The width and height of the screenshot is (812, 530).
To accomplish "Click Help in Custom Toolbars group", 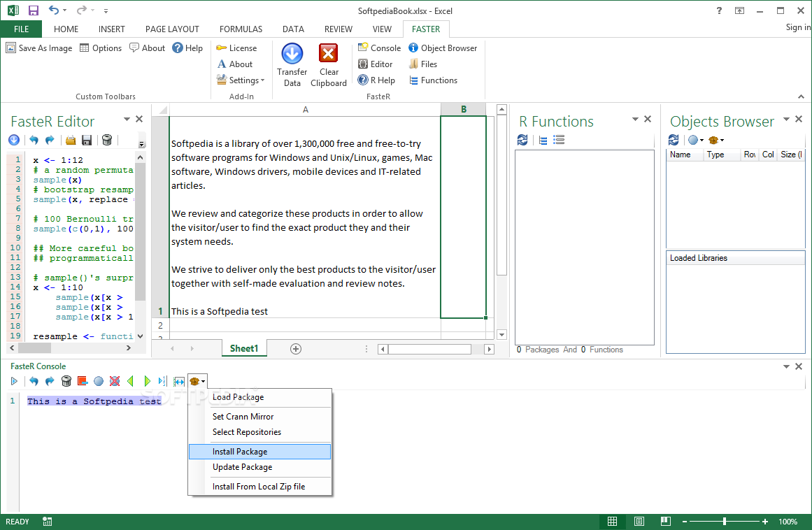I will (187, 48).
